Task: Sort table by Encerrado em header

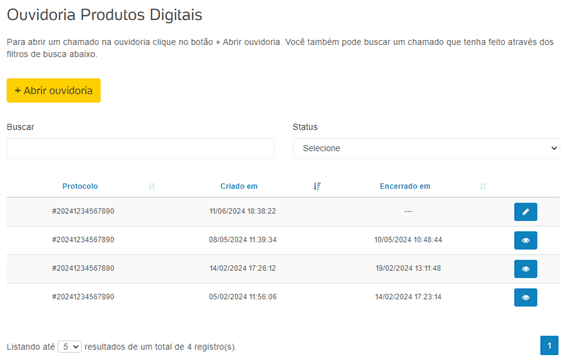Action: [x=405, y=186]
